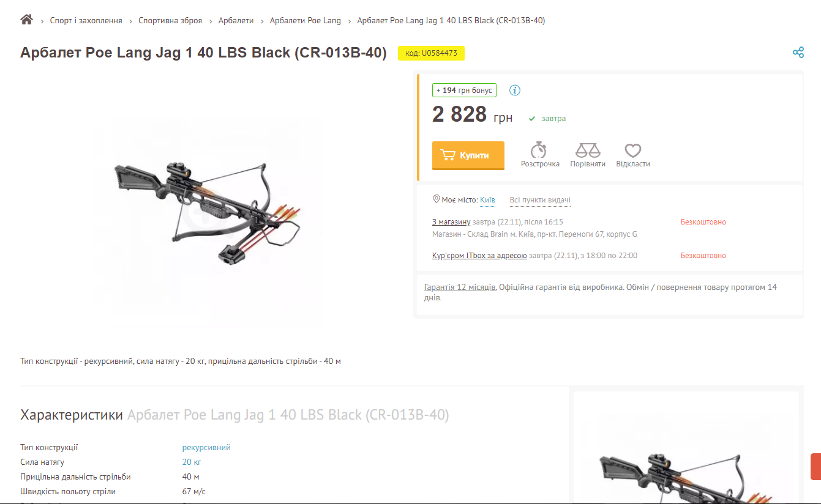This screenshot has height=504, width=821.
Task: Change city from Київ
Action: (487, 200)
